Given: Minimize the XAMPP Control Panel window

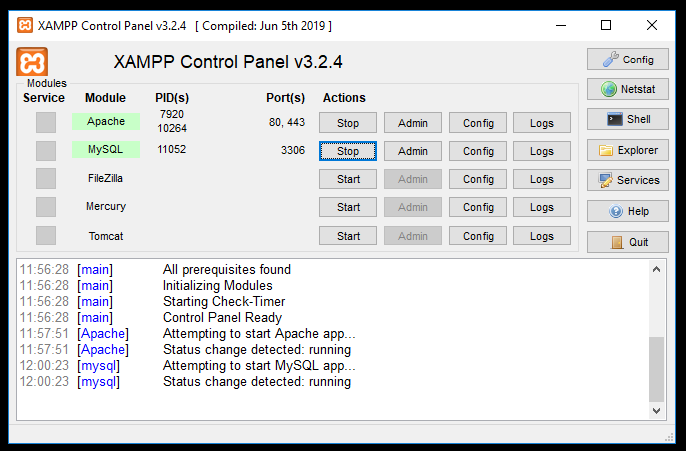Looking at the screenshot, I should tap(561, 25).
